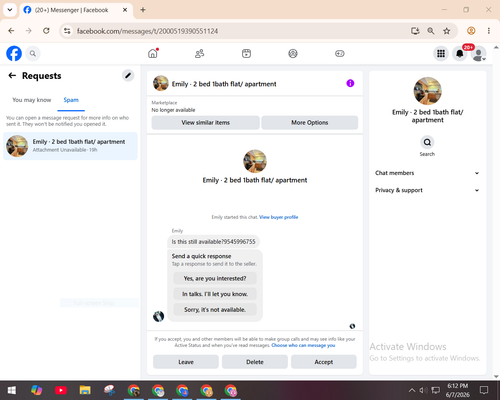Click the right panel listing profile photo

[x=428, y=91]
